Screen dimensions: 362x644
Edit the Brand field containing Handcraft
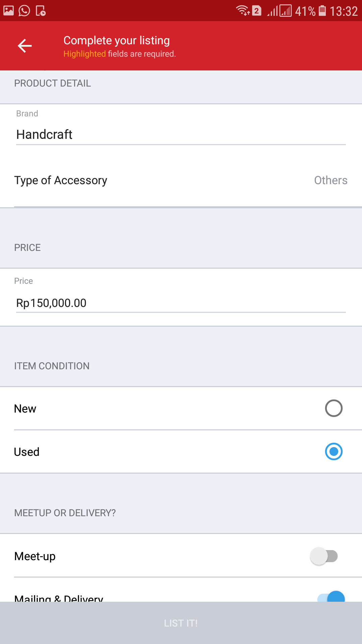coord(180,135)
